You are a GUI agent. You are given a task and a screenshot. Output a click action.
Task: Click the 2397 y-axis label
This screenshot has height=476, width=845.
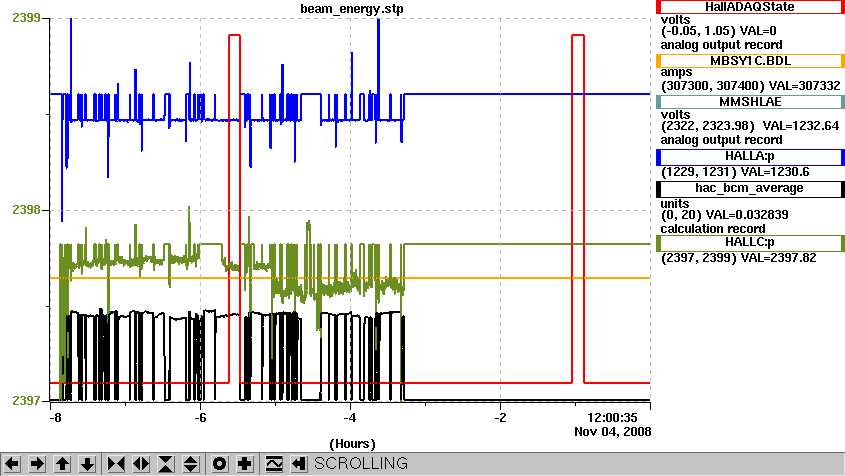click(x=26, y=401)
